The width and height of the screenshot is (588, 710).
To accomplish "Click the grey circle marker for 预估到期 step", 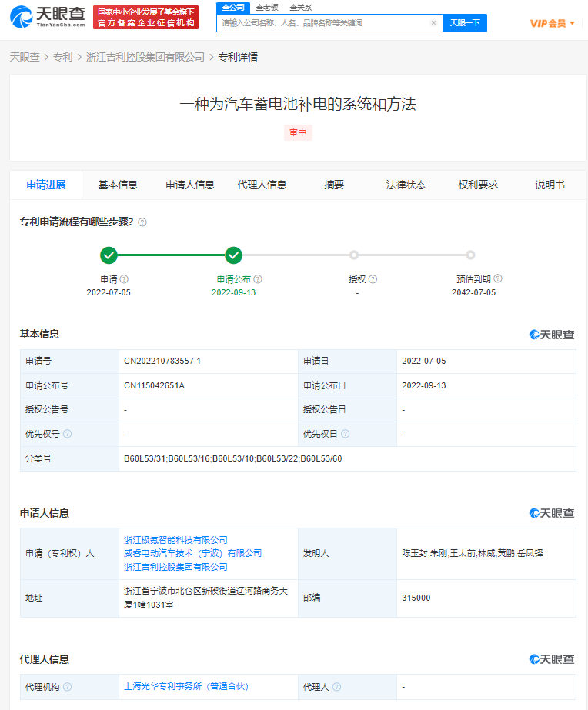I will click(x=471, y=255).
